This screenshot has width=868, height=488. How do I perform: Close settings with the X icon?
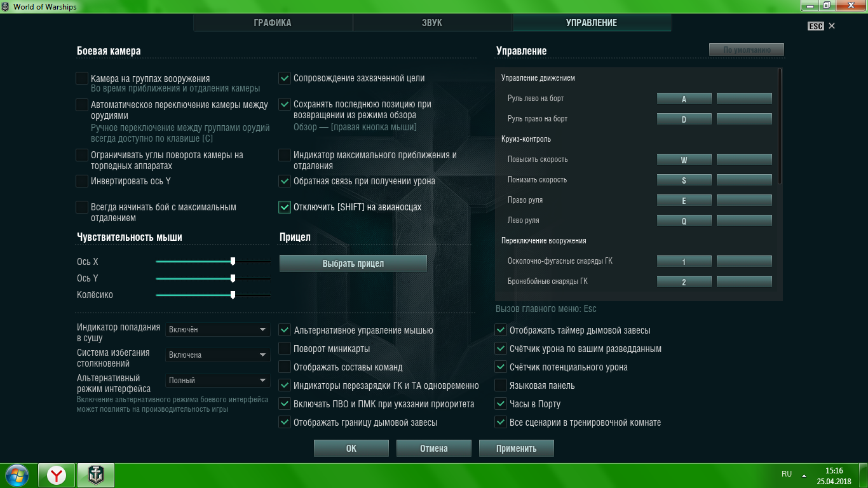click(832, 26)
